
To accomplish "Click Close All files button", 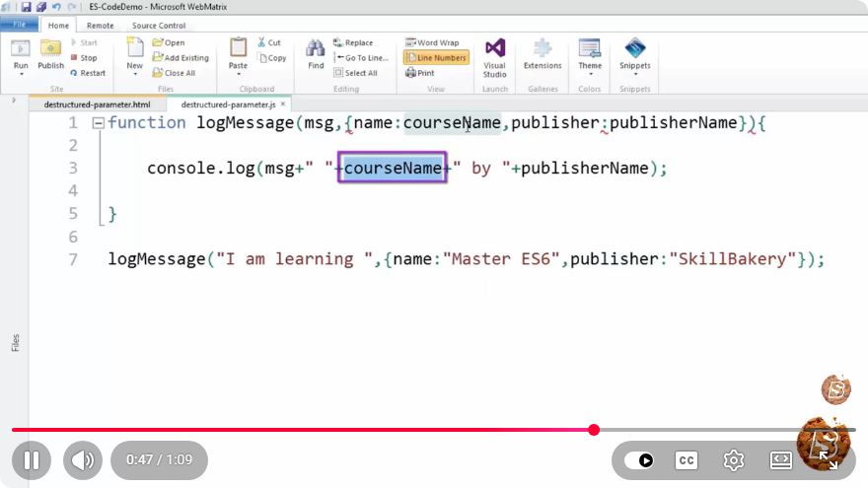I will pos(174,73).
